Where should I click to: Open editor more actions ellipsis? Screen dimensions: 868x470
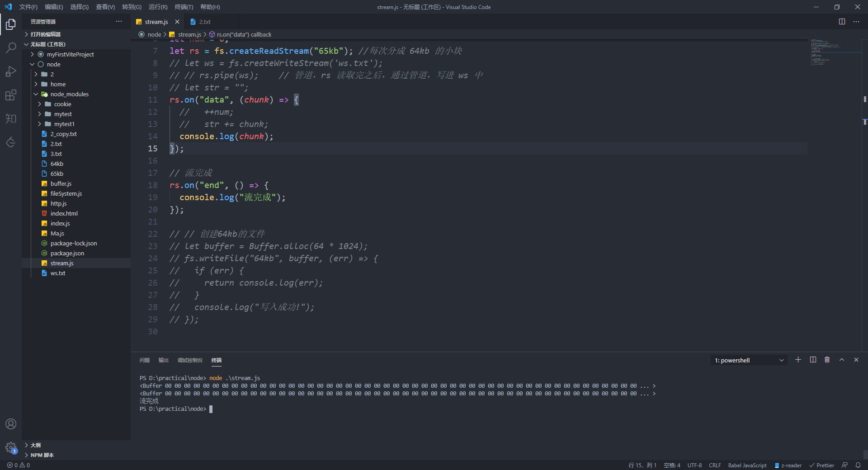[x=856, y=22]
